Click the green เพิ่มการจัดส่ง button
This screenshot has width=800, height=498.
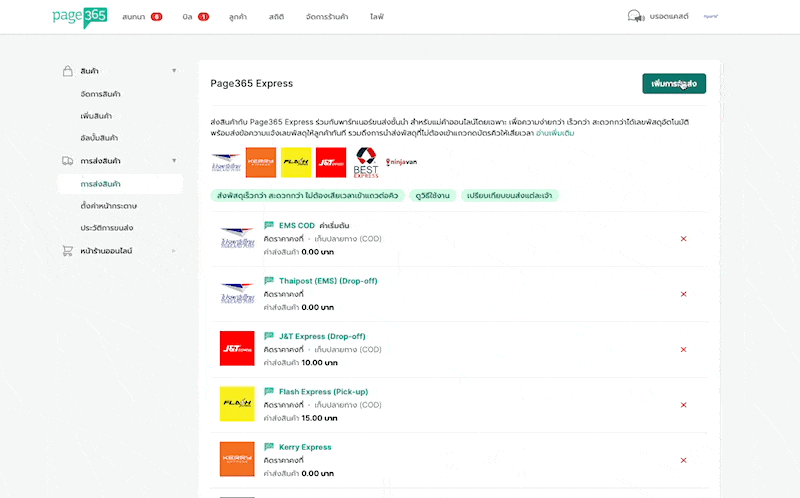tap(674, 84)
